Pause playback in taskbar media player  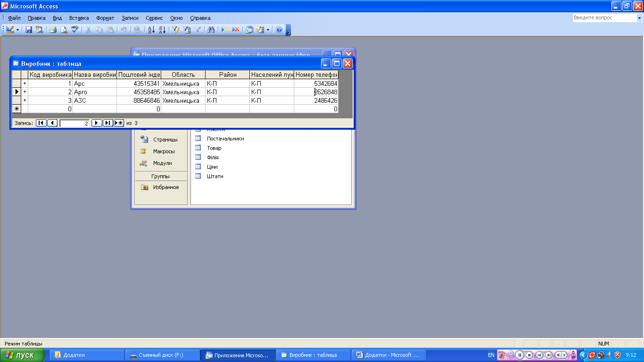point(520,355)
